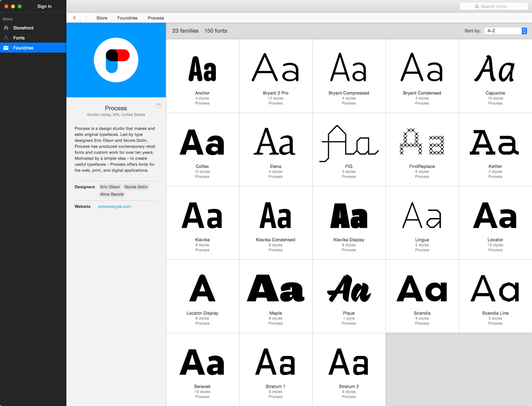532x406 pixels.
Task: Change sort order with the dropdown stepper arrows
Action: pyautogui.click(x=523, y=30)
